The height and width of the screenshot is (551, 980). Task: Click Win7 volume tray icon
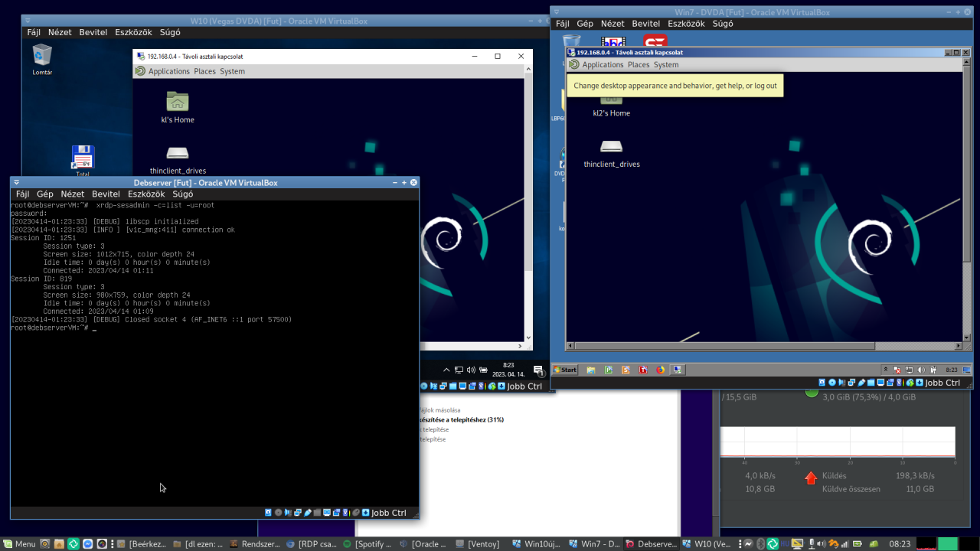click(921, 370)
